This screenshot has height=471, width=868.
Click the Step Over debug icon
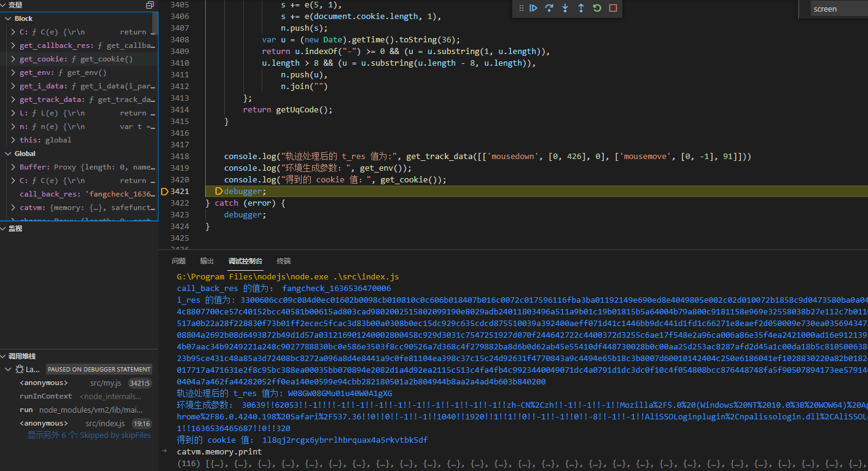[549, 8]
